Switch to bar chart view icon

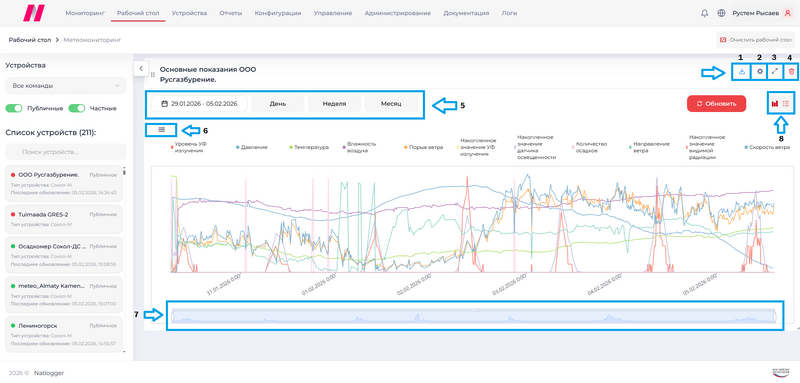click(x=774, y=104)
